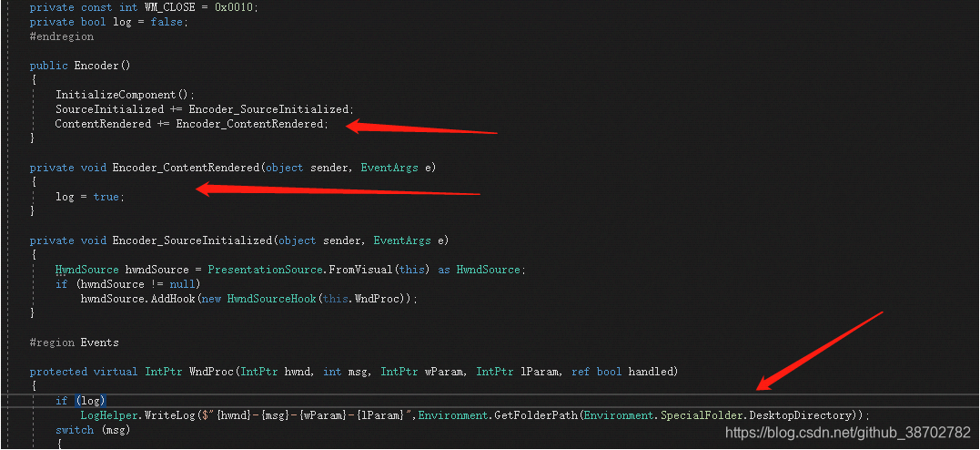This screenshot has height=450, width=980.
Task: Click Encoder_ContentRendered in the method declaration
Action: [186, 168]
